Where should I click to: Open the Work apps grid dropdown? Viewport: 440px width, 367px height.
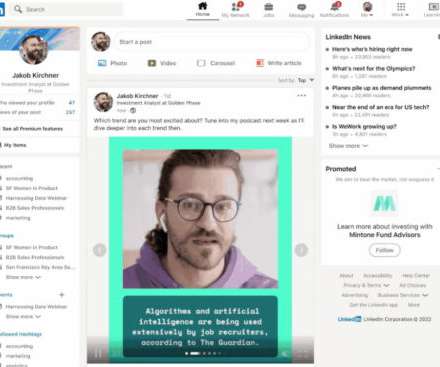point(401,9)
